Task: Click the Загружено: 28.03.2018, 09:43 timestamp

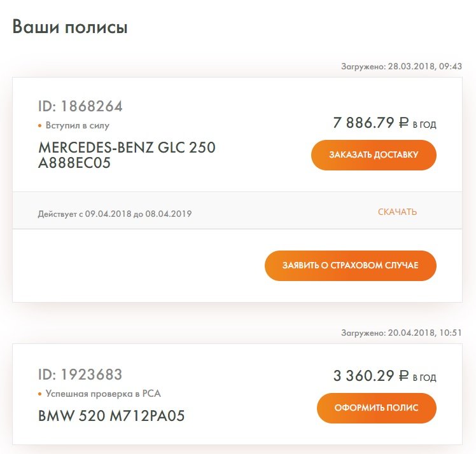Action: click(401, 66)
